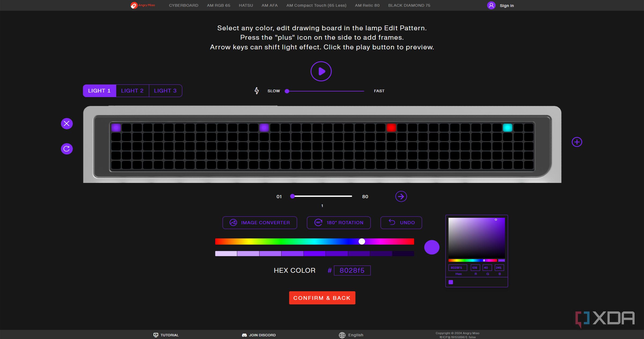Open the CYBERBOARD menu item
Image resolution: width=644 pixels, height=339 pixels.
click(184, 5)
